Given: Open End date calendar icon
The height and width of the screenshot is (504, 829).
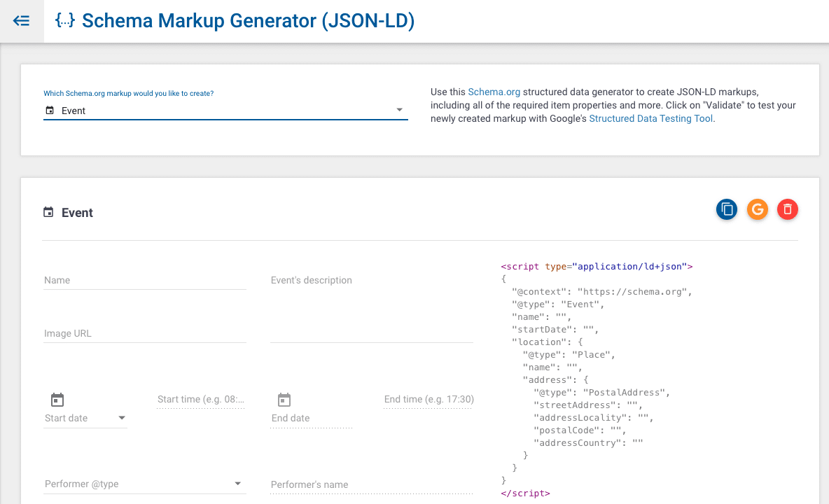Looking at the screenshot, I should click(284, 400).
